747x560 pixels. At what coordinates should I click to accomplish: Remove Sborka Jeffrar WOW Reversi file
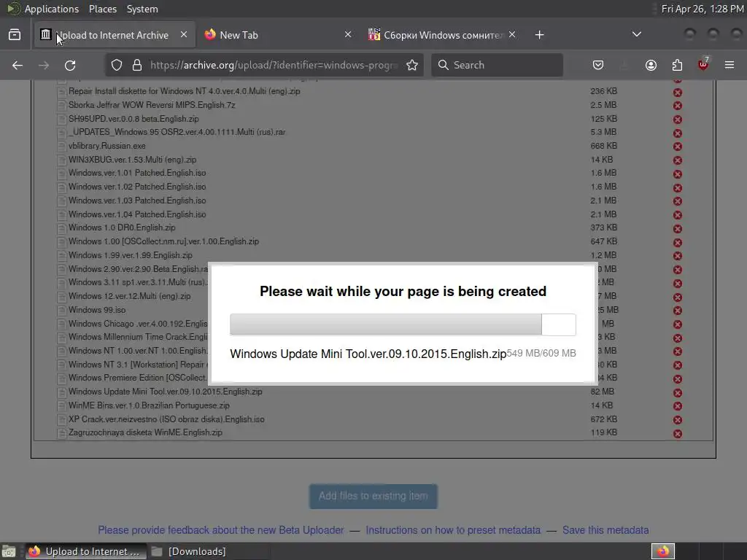678,106
